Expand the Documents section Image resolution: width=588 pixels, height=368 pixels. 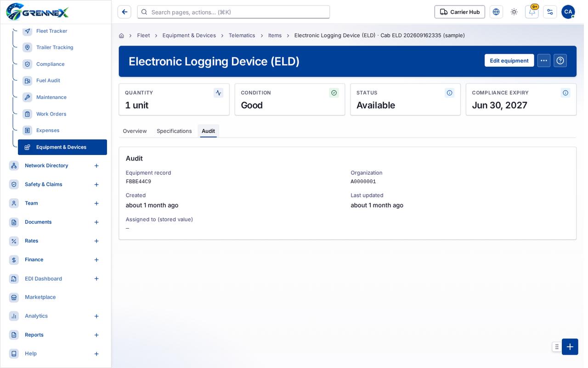(96, 222)
